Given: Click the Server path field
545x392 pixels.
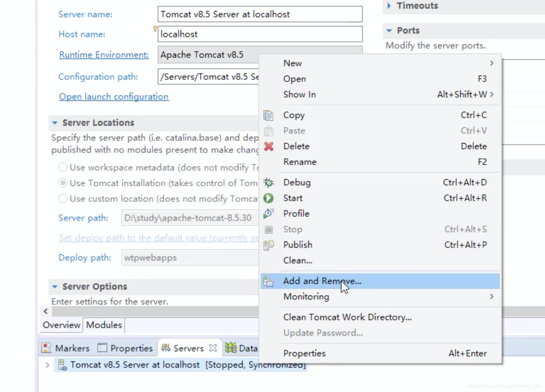Looking at the screenshot, I should (x=190, y=218).
